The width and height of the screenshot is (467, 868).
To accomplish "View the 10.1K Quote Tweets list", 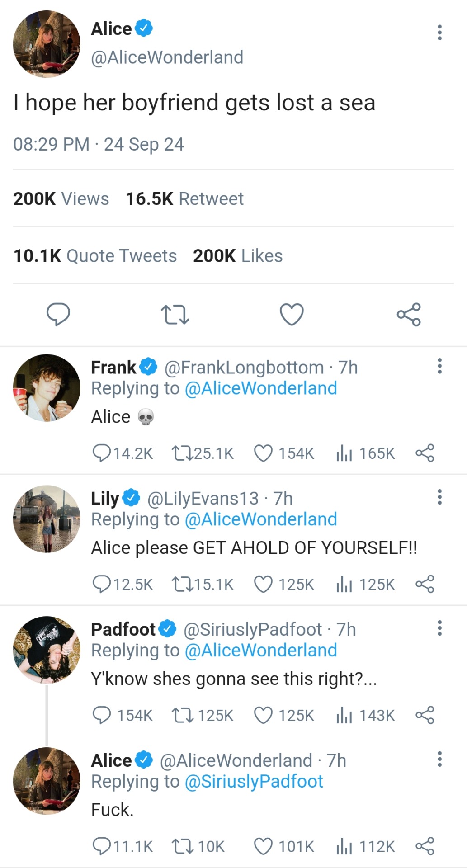I will (x=95, y=256).
